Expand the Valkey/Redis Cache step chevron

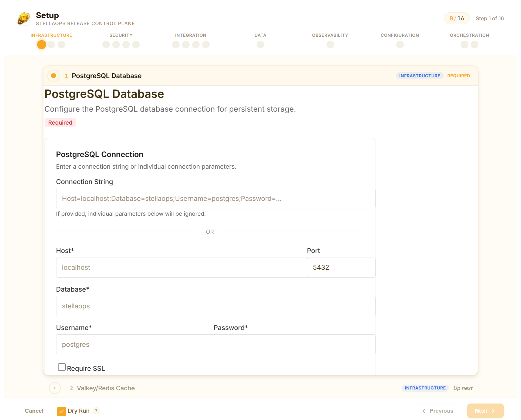(55, 388)
